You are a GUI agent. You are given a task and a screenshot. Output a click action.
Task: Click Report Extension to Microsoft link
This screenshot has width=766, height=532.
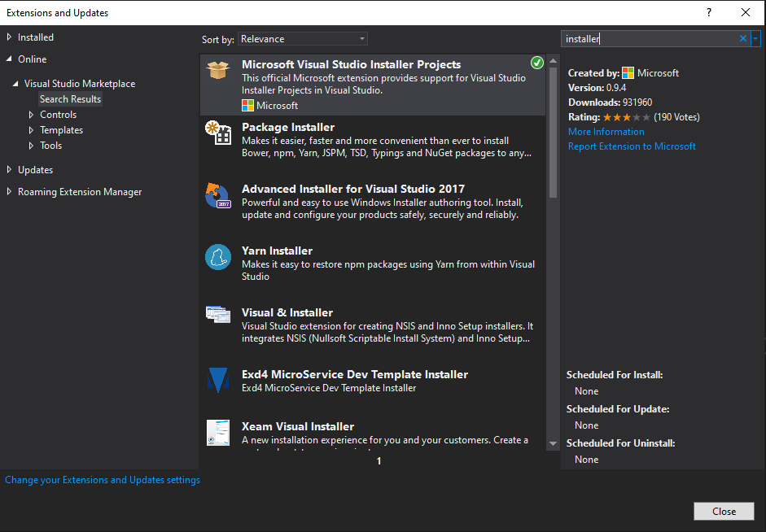point(632,146)
